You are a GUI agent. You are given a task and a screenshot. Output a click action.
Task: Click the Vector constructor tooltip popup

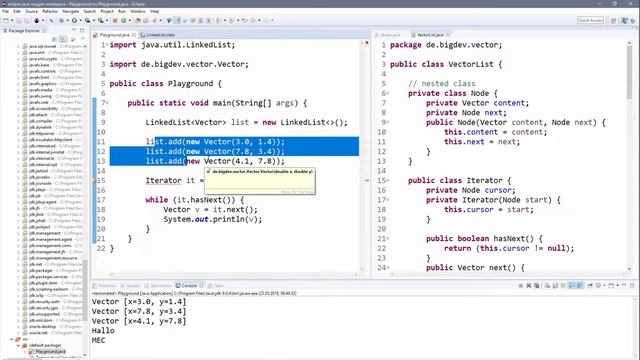coord(260,181)
